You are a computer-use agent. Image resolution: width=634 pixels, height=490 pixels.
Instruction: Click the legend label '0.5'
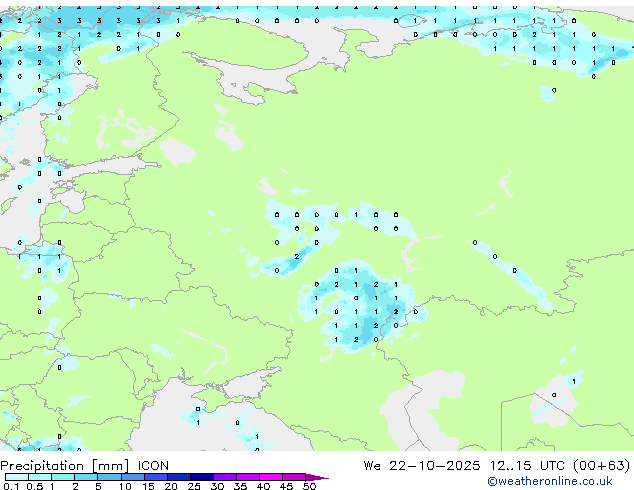(34, 486)
